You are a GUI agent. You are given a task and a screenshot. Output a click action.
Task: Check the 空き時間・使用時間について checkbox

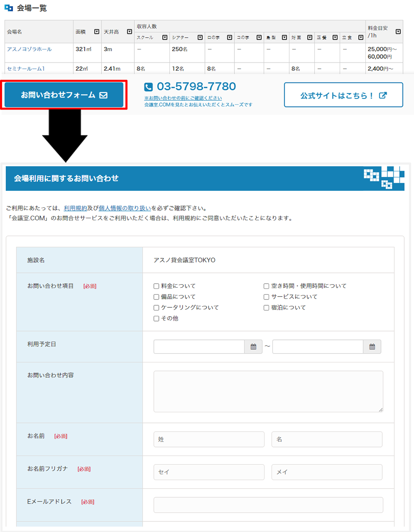[266, 286]
